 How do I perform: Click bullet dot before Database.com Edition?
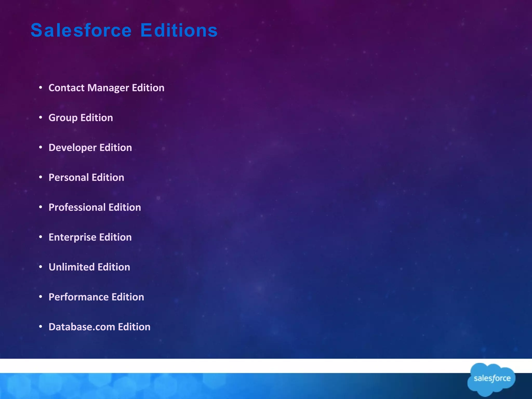[x=41, y=327]
